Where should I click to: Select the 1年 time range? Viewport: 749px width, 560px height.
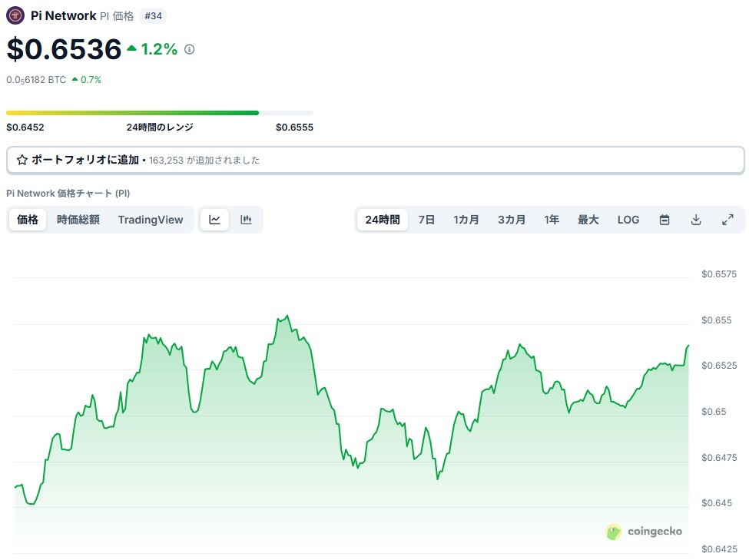(x=552, y=220)
